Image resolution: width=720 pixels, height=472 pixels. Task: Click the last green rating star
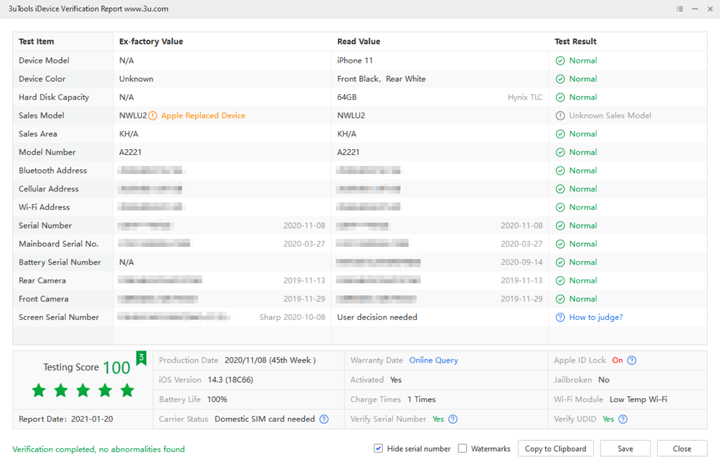coord(127,391)
